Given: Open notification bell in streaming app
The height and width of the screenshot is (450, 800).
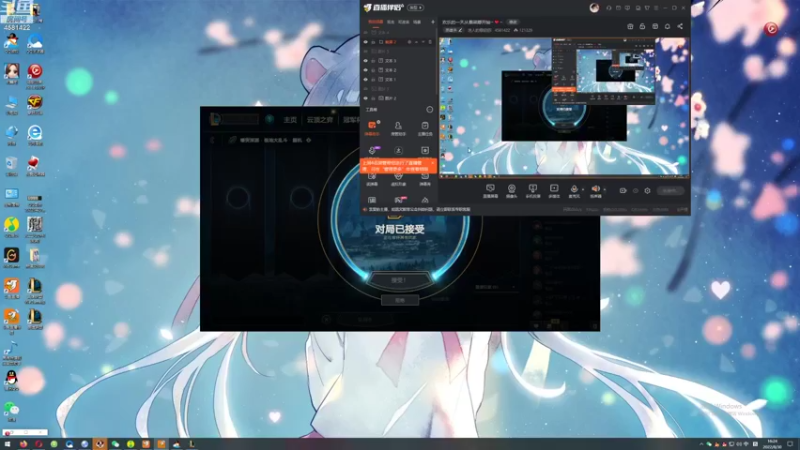Looking at the screenshot, I should pos(667,26).
